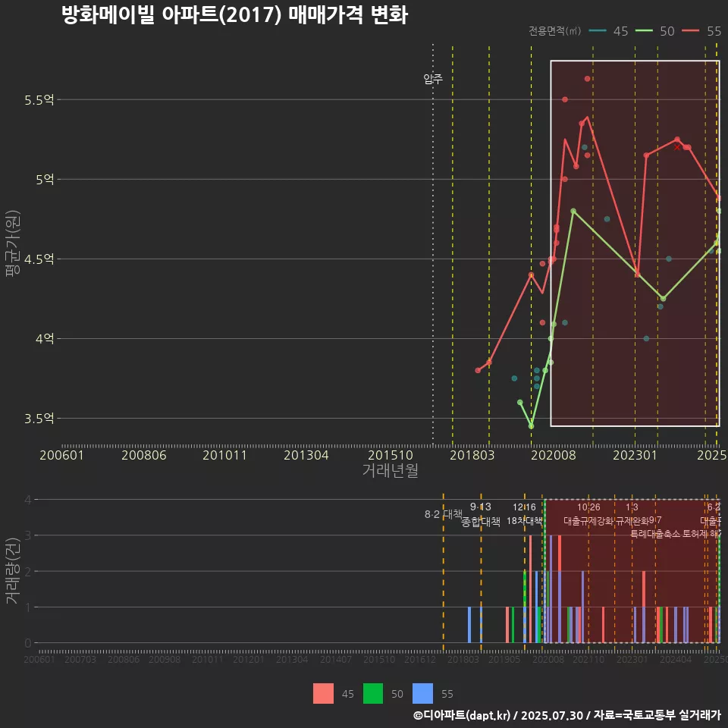Click 201304 on the price chart x-axis
This screenshot has width=728, height=728.
pyautogui.click(x=306, y=455)
